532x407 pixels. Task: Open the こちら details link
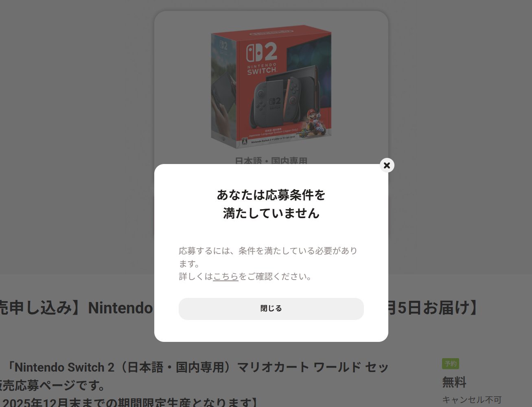coord(225,277)
